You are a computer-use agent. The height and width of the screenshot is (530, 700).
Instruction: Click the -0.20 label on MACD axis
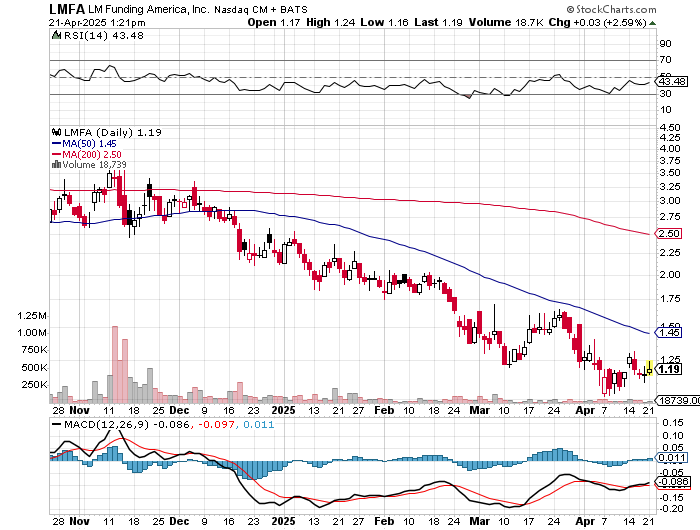pyautogui.click(x=670, y=508)
